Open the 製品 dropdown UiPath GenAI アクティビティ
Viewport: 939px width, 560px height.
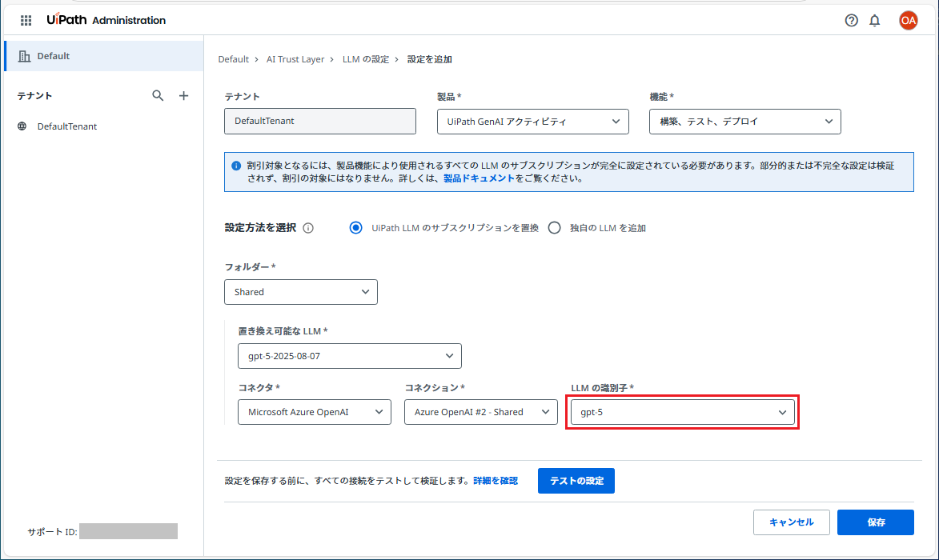pyautogui.click(x=533, y=122)
